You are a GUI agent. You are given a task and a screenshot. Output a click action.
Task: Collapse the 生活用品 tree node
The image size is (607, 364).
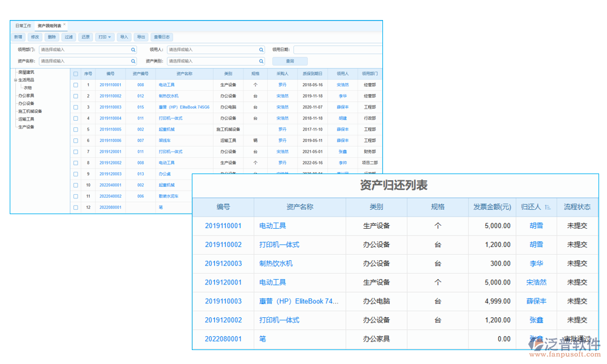tap(16, 80)
